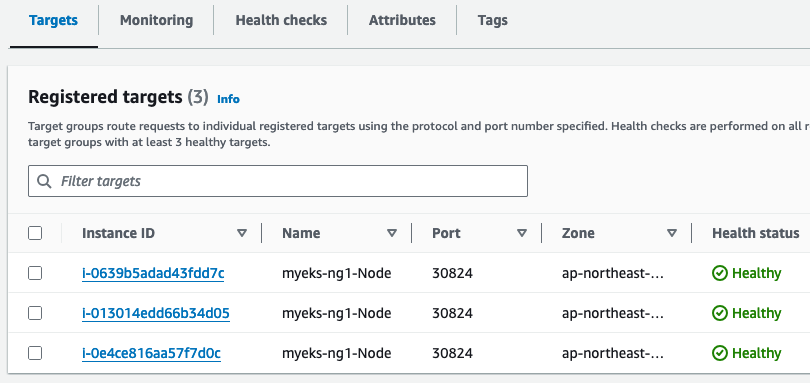Click the Healthy check icon for i-0e4ce816aa57f7d0c
Viewport: 810px width, 383px height.
pyautogui.click(x=720, y=354)
